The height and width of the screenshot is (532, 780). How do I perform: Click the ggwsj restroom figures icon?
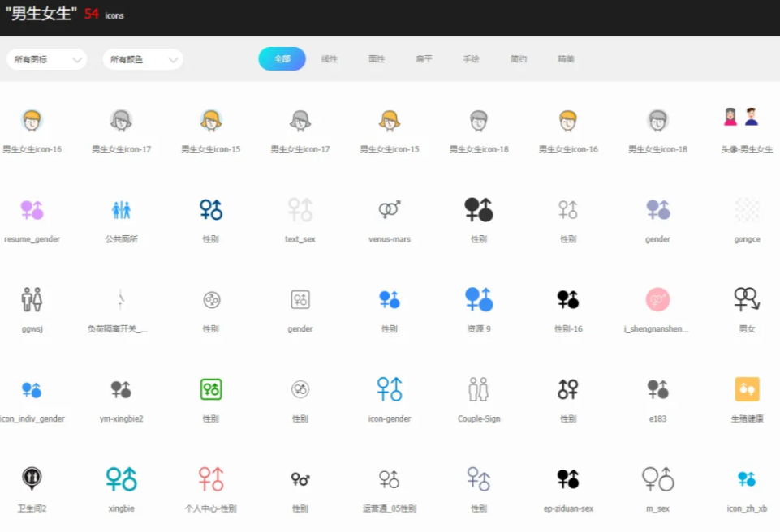tap(32, 299)
